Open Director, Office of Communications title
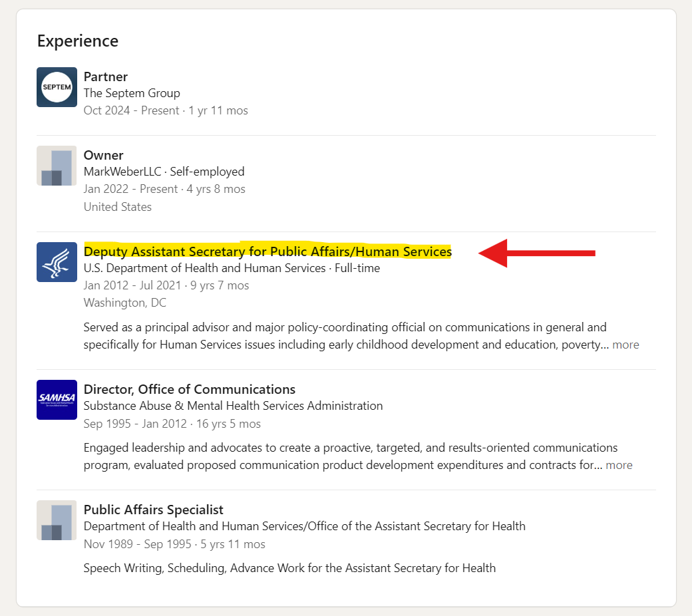 [x=190, y=389]
